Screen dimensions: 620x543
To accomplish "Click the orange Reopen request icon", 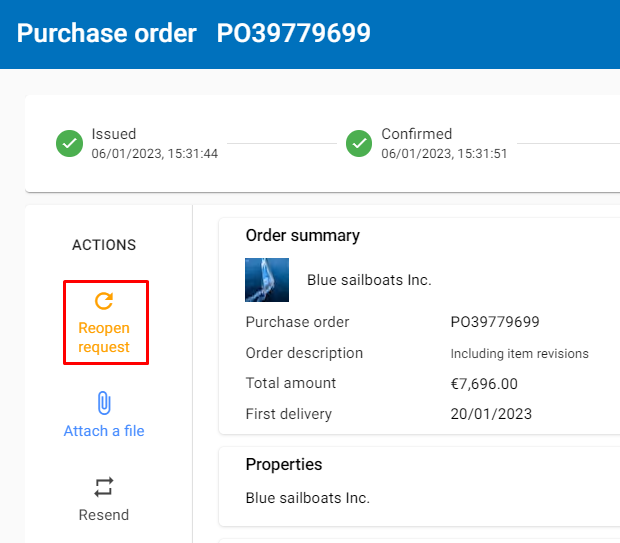I will (104, 301).
